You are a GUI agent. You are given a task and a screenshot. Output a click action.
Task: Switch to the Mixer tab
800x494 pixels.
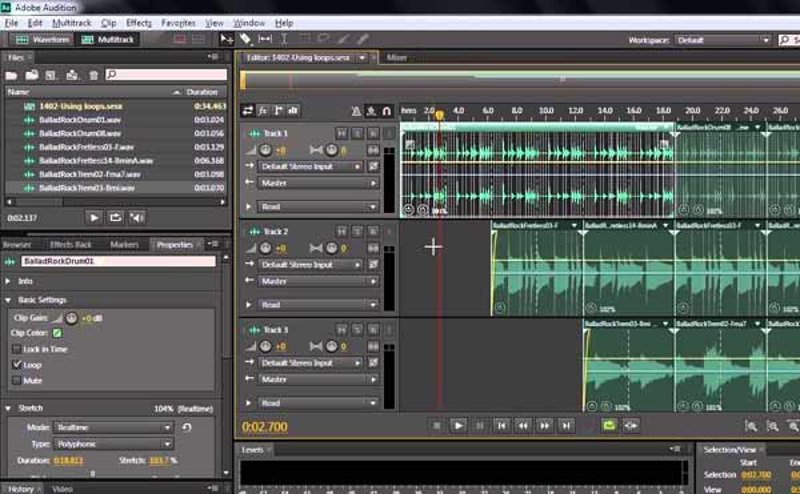click(x=396, y=58)
